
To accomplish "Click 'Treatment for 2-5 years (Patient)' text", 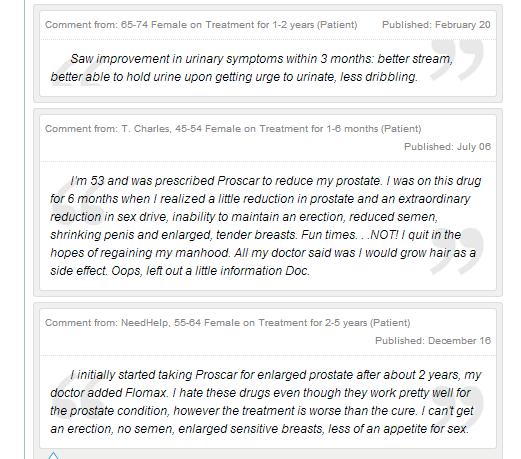I will pos(334,323).
